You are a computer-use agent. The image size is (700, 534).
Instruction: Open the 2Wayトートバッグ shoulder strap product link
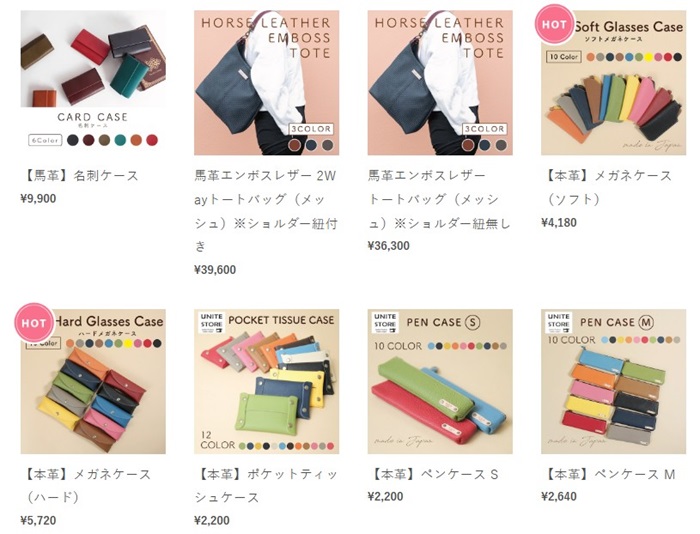click(x=266, y=211)
